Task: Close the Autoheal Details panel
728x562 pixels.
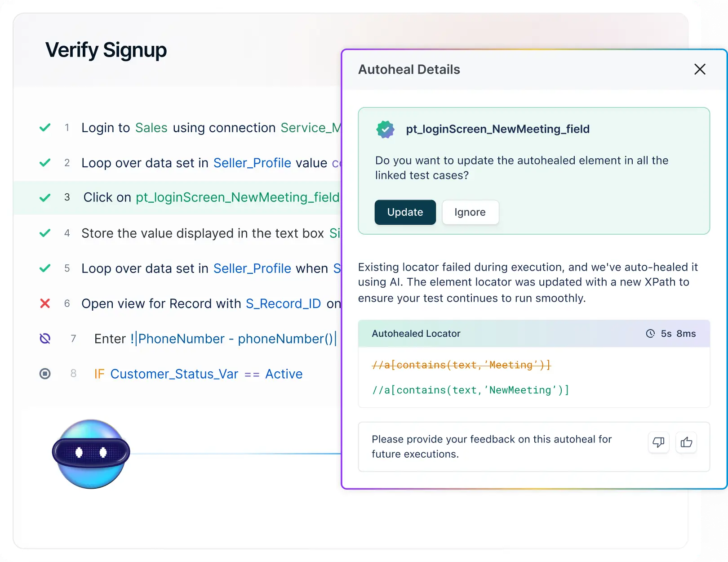Action: click(x=700, y=69)
